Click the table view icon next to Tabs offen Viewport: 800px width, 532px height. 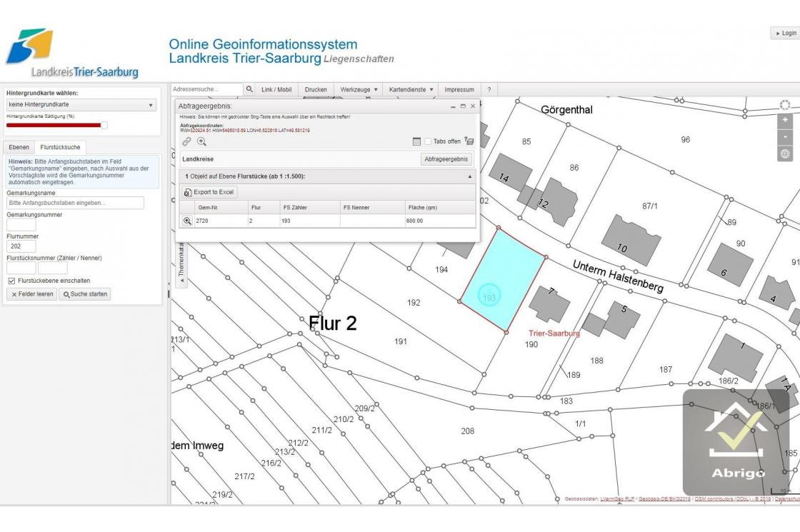[416, 141]
